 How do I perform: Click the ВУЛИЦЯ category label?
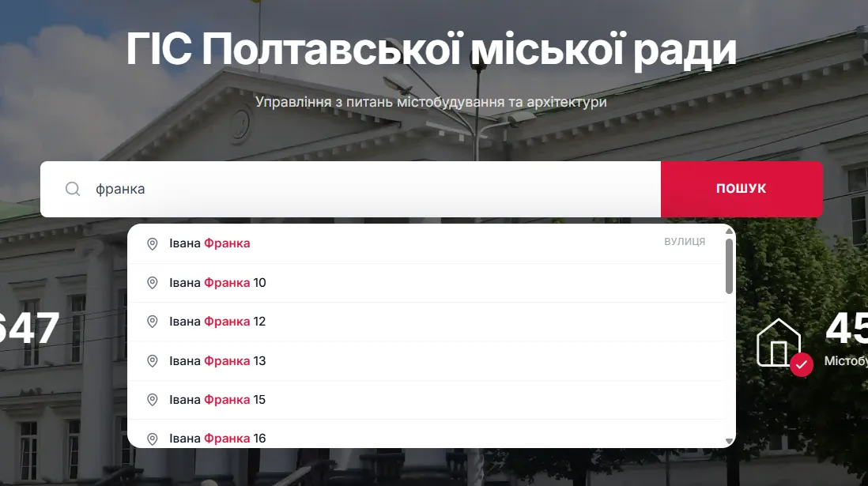685,241
